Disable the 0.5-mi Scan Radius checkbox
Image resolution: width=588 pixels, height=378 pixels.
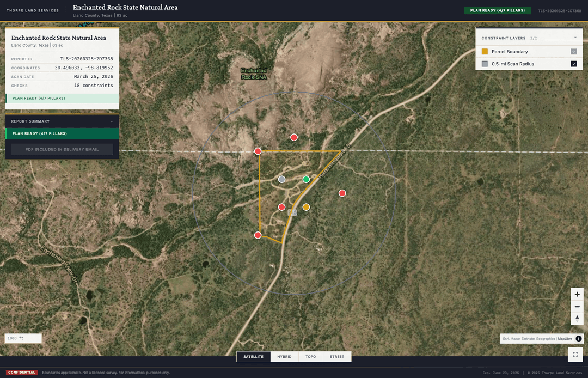[573, 63]
